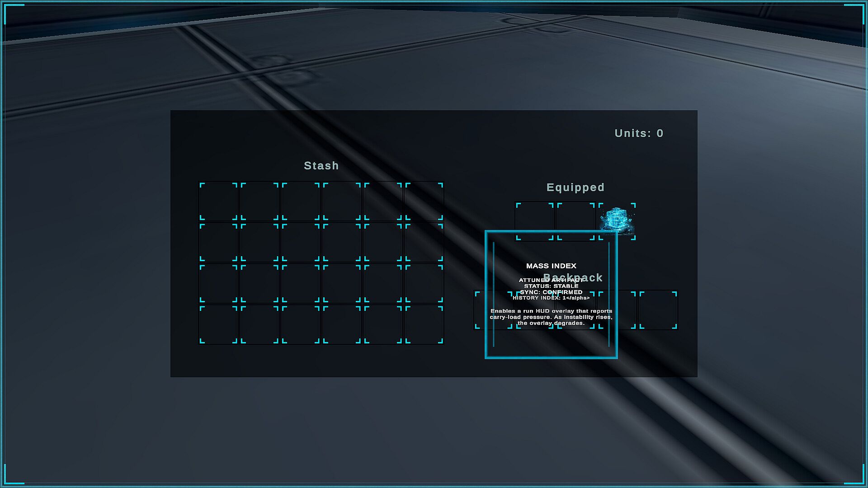Click last slot in Stash third row

(424, 283)
